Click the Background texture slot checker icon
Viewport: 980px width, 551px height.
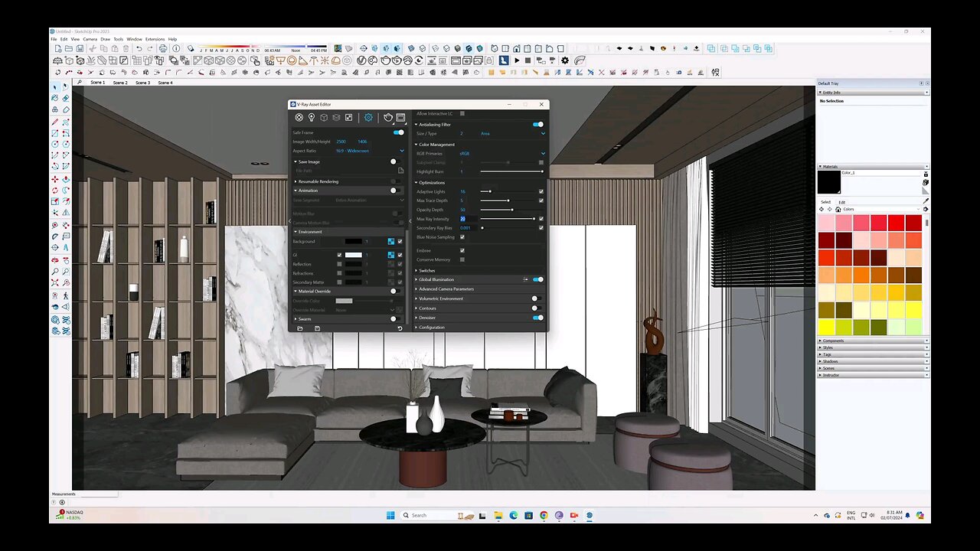point(390,241)
